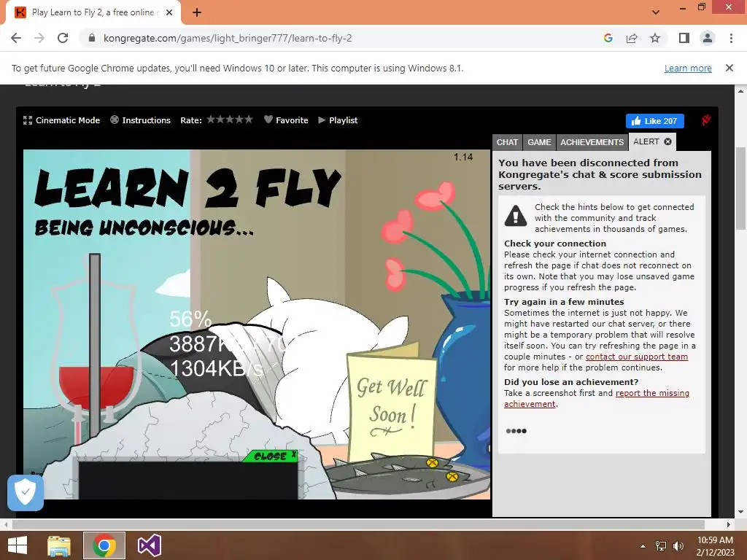Image resolution: width=747 pixels, height=560 pixels.
Task: View site security lock info
Action: 92,38
